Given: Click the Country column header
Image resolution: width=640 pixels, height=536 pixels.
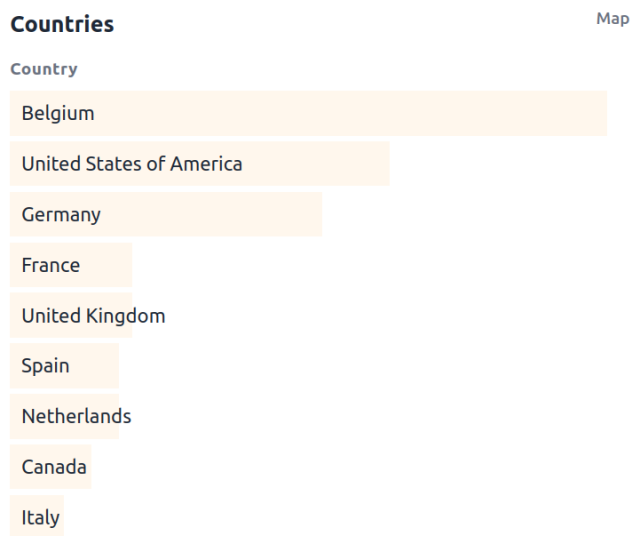Looking at the screenshot, I should [x=44, y=69].
